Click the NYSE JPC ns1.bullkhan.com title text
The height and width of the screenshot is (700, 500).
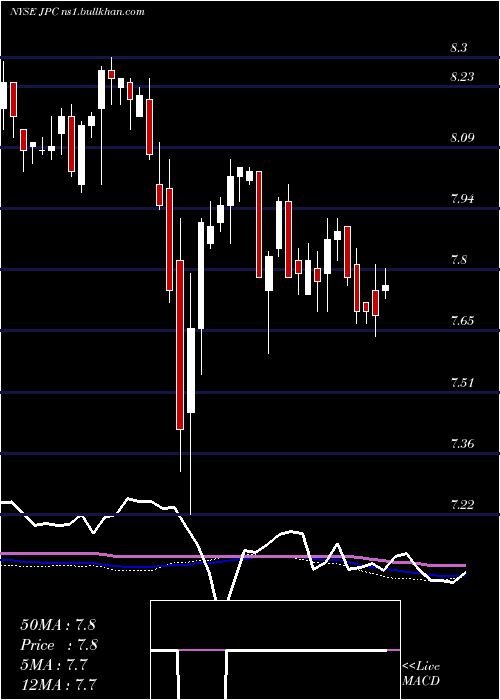click(x=77, y=12)
